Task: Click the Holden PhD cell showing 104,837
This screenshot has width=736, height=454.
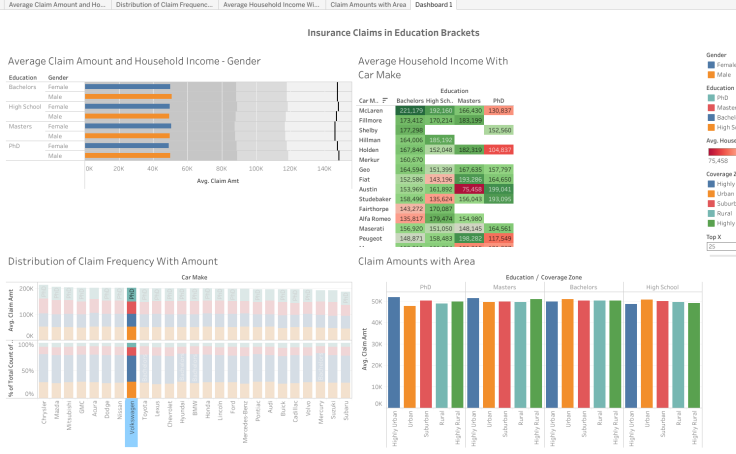Action: point(500,149)
